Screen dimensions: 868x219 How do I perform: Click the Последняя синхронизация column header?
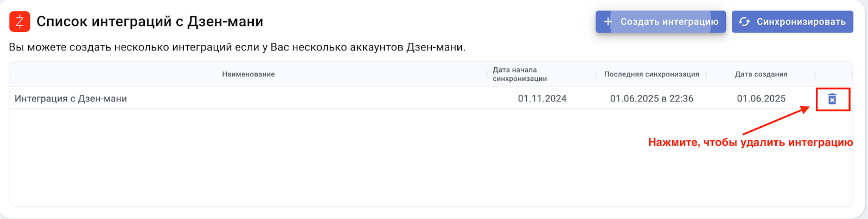point(651,74)
